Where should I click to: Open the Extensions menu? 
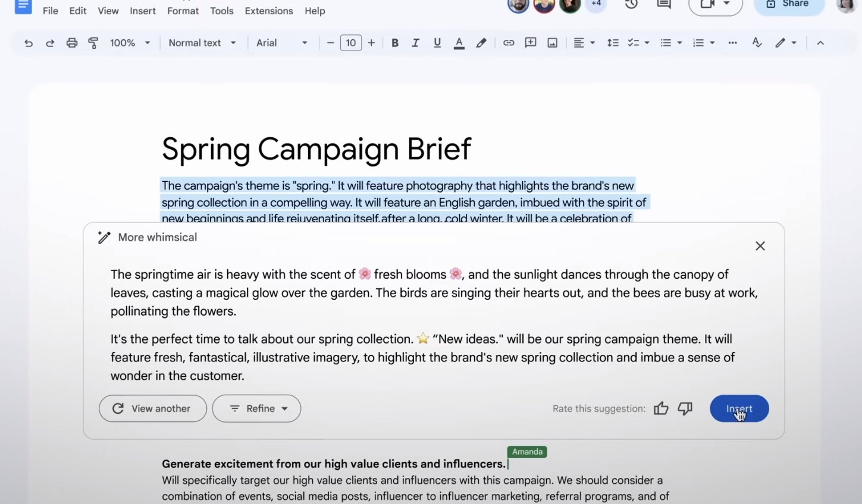(269, 11)
